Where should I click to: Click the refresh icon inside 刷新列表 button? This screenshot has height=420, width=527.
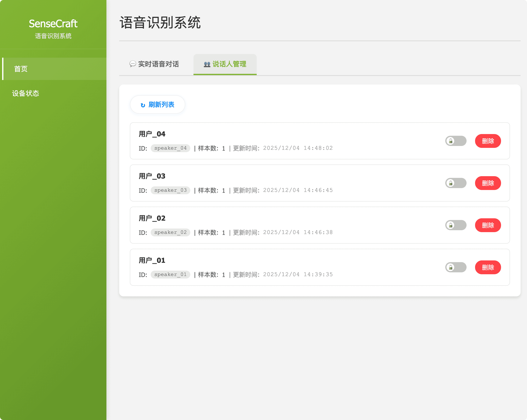(143, 104)
